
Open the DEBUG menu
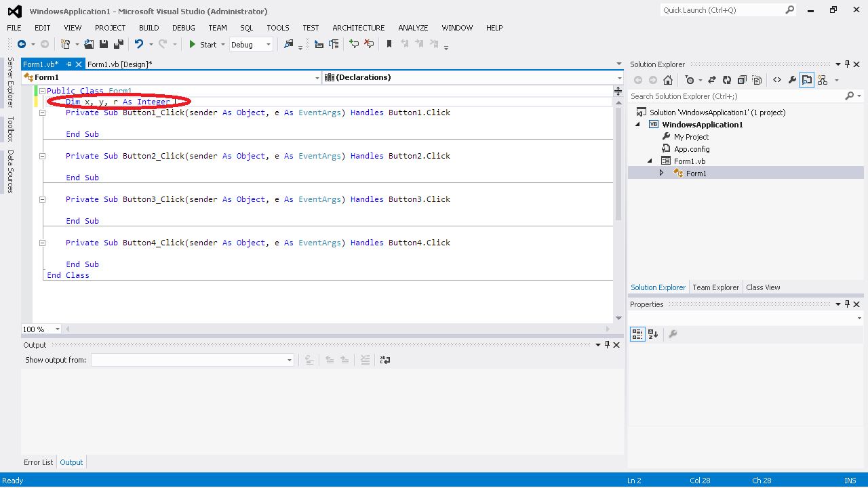click(183, 28)
